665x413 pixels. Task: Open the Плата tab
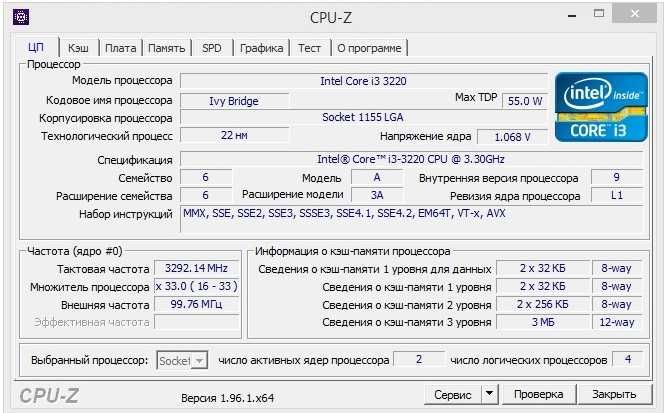pyautogui.click(x=120, y=48)
